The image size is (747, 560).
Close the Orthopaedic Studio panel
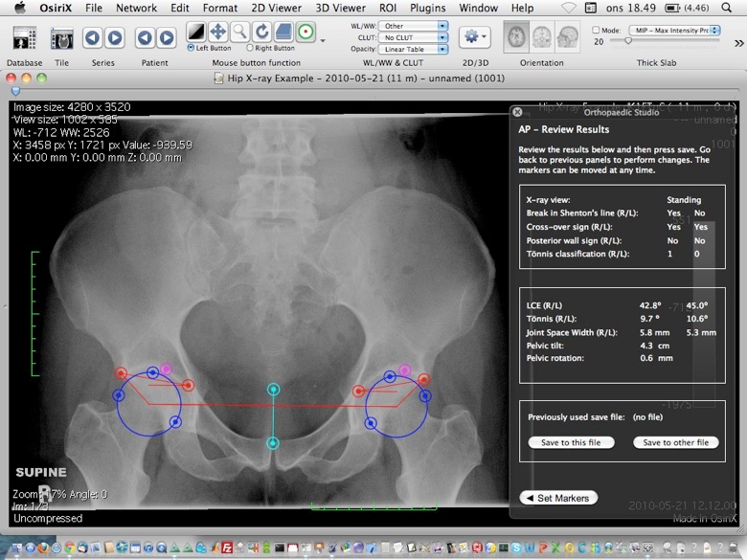tap(517, 112)
